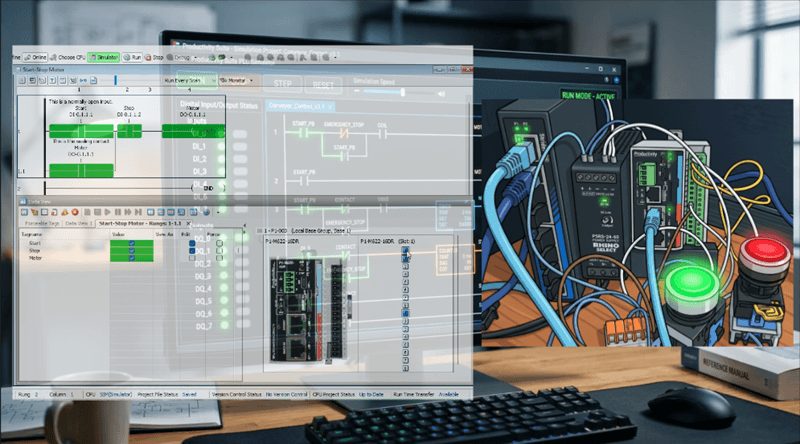Toggle the Motor tag value checkbox
Viewport: 800px width, 444px height.
click(132, 258)
